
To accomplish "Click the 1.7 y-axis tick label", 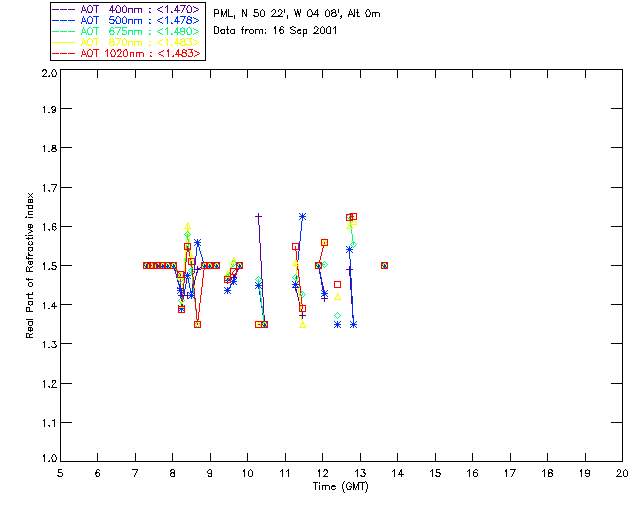I will (49, 188).
